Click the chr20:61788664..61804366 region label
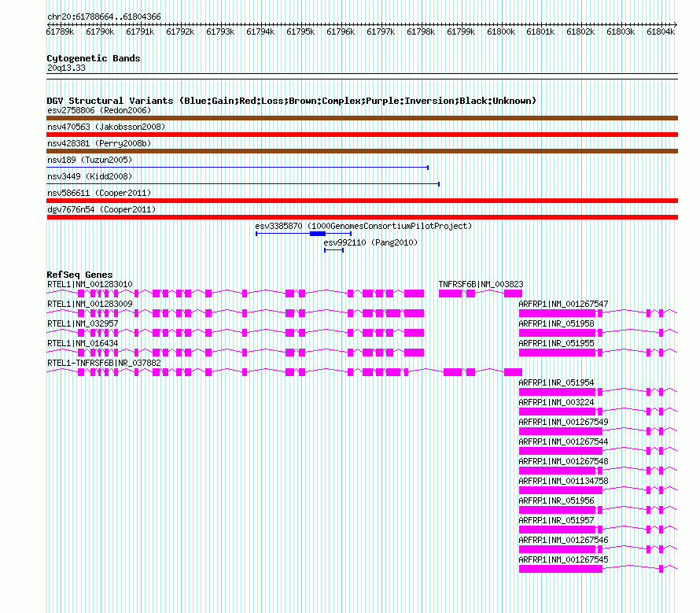700x613 pixels. point(104,17)
